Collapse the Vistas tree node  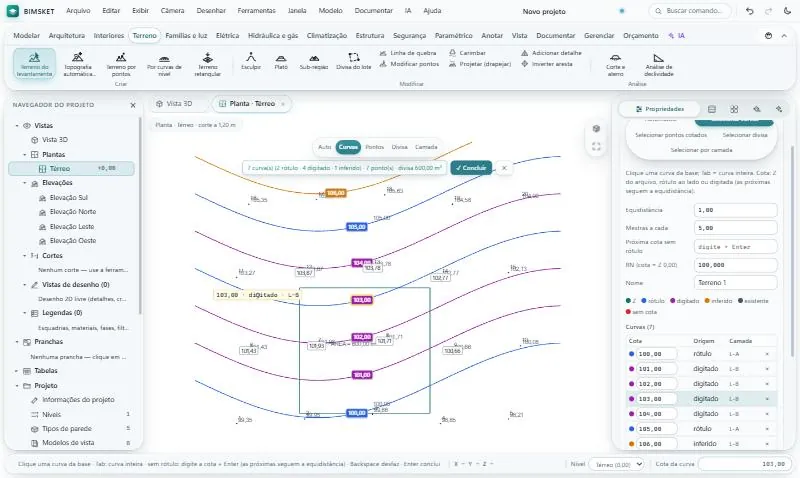[x=17, y=125]
